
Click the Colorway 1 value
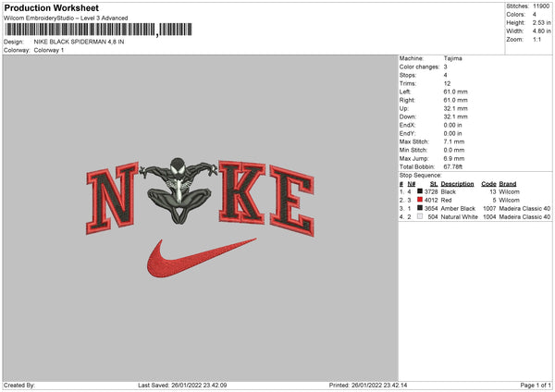pyautogui.click(x=49, y=50)
